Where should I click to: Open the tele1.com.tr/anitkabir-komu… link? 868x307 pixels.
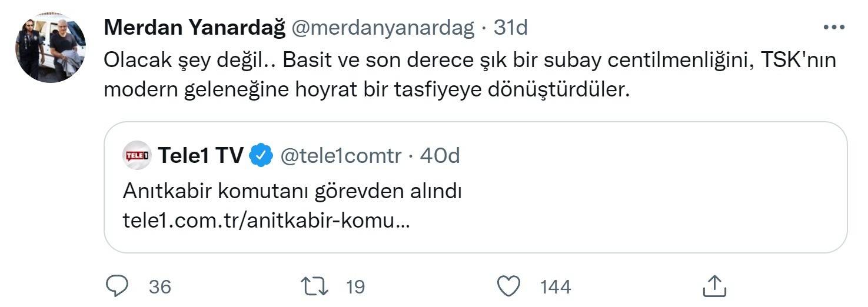point(267,221)
